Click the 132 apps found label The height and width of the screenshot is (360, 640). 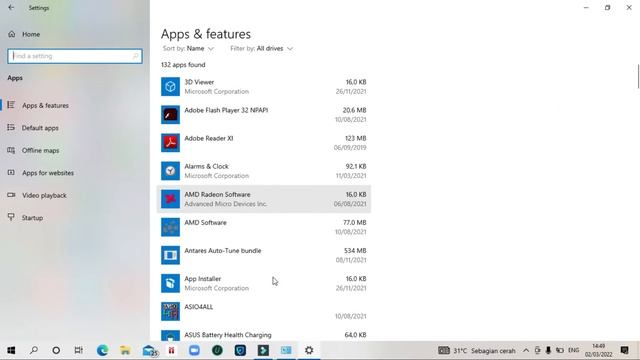point(183,65)
